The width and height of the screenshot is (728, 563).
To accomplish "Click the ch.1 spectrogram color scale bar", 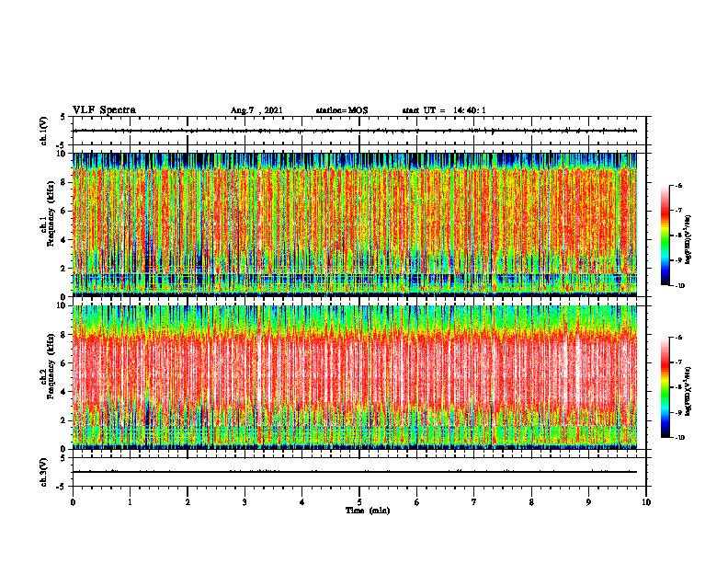I will (665, 236).
